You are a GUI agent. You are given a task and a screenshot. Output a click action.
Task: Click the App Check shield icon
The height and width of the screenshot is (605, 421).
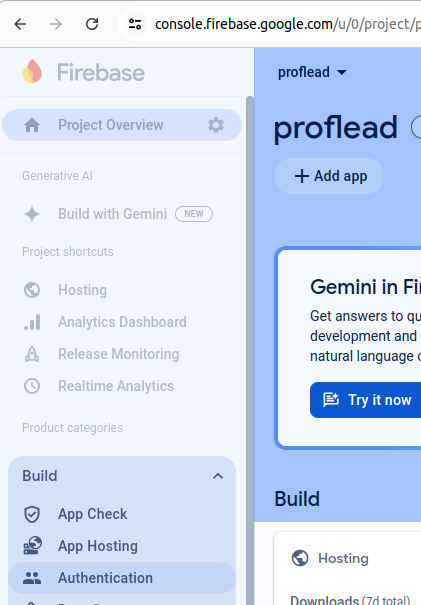click(32, 514)
